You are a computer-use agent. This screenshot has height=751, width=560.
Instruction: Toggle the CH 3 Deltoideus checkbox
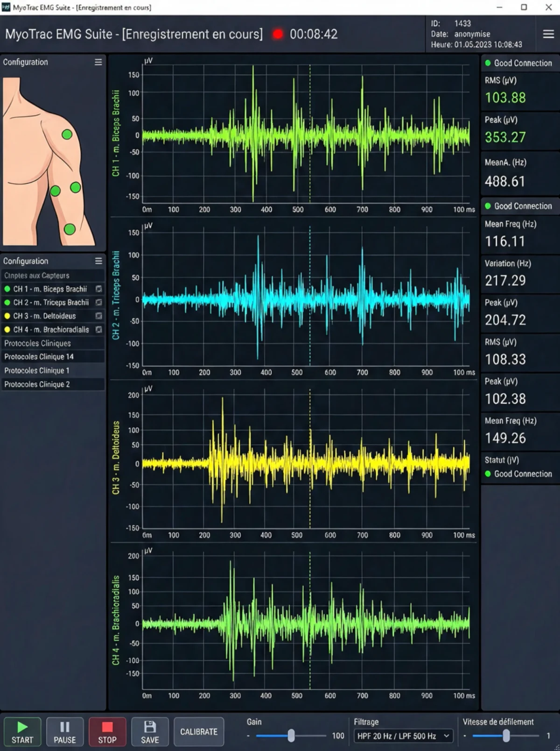[99, 316]
